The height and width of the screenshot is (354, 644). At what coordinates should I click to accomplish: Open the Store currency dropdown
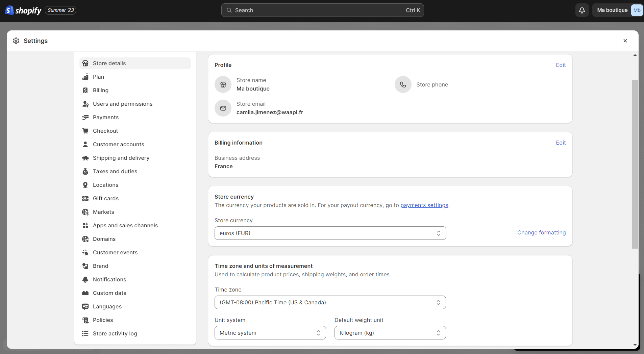pyautogui.click(x=330, y=233)
